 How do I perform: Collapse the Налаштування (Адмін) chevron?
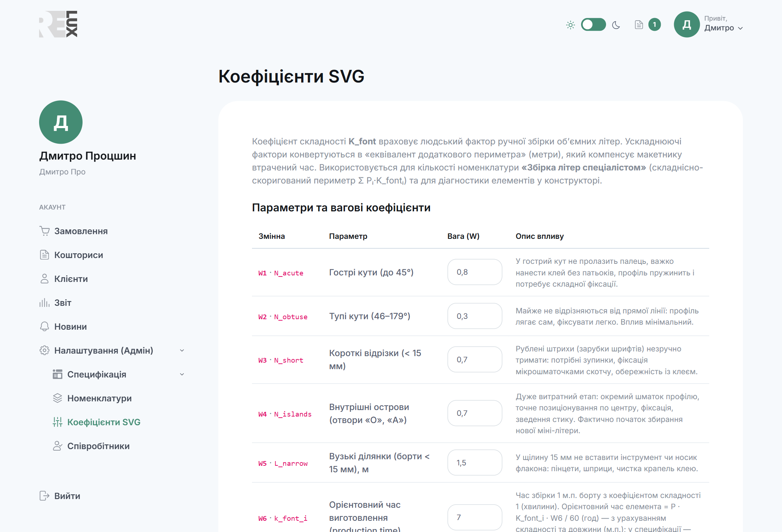pos(182,350)
